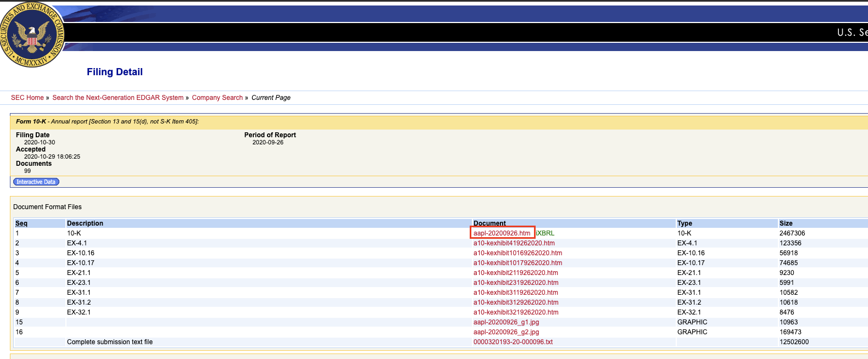Select size value 74685
This screenshot has width=868, height=359.
point(789,263)
